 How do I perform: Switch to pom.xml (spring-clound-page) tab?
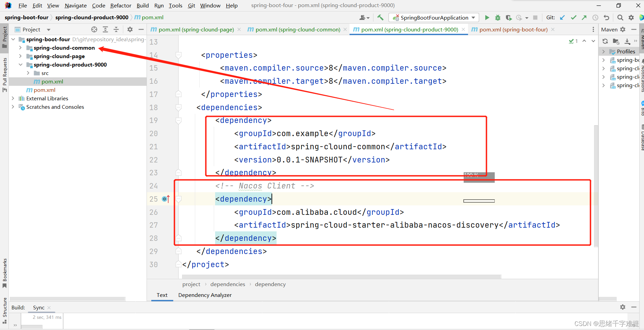[x=196, y=29]
